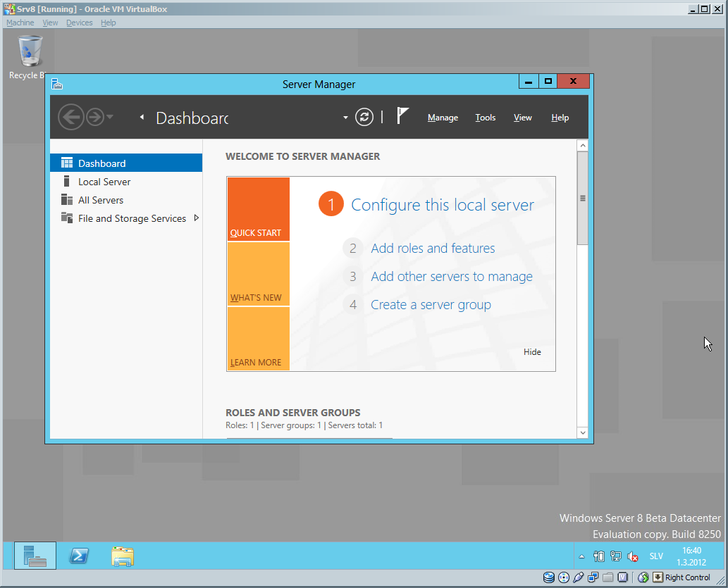
Task: Click Create a server group link
Action: 431,305
